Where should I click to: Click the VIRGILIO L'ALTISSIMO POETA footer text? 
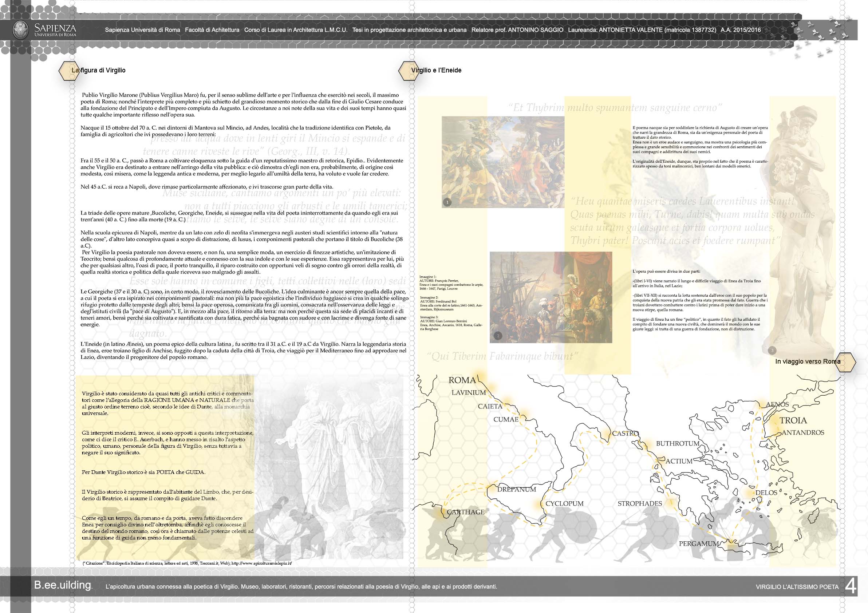point(797,587)
